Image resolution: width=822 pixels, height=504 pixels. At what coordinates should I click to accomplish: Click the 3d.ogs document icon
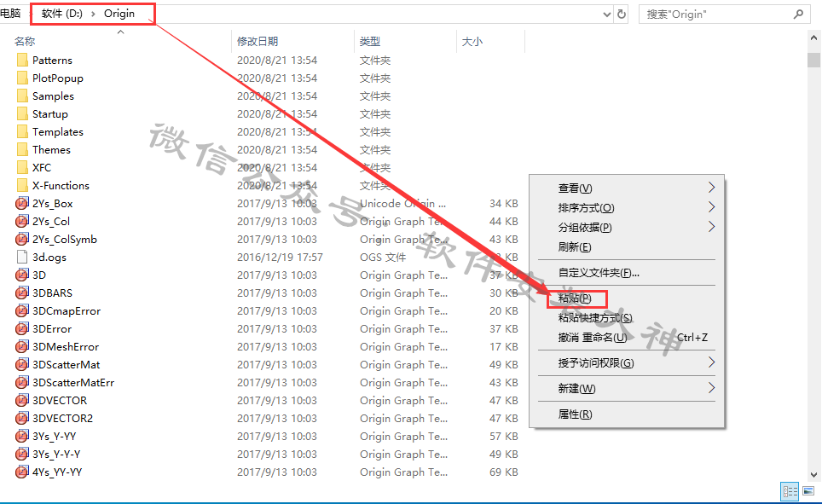click(x=22, y=257)
